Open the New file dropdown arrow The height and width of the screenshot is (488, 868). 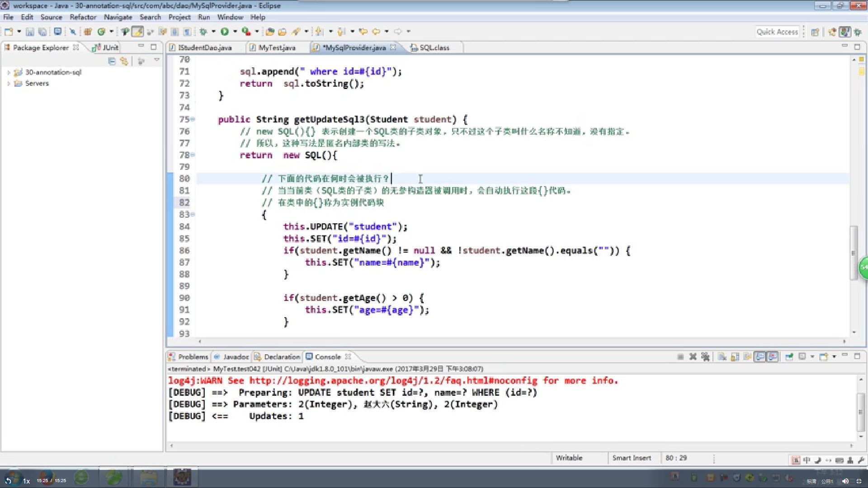[x=19, y=32]
